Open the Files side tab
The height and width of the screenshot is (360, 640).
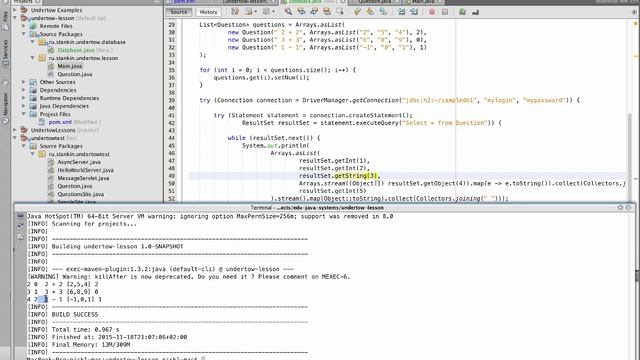click(5, 20)
